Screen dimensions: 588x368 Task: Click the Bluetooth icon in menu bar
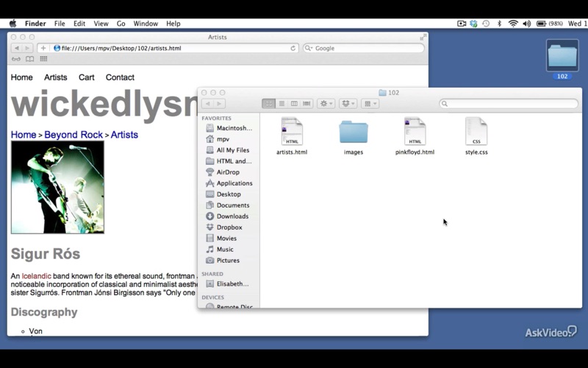click(x=500, y=24)
